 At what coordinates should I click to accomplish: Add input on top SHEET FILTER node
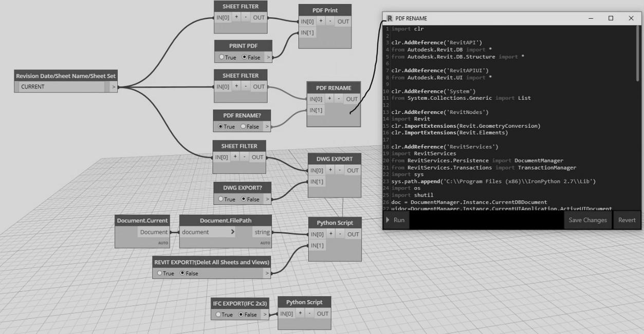[236, 17]
